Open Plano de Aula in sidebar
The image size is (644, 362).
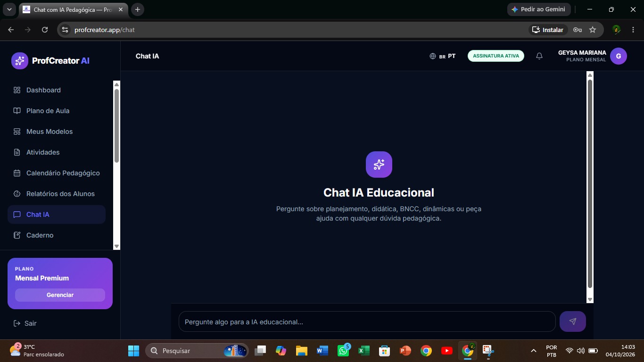[x=57, y=111]
